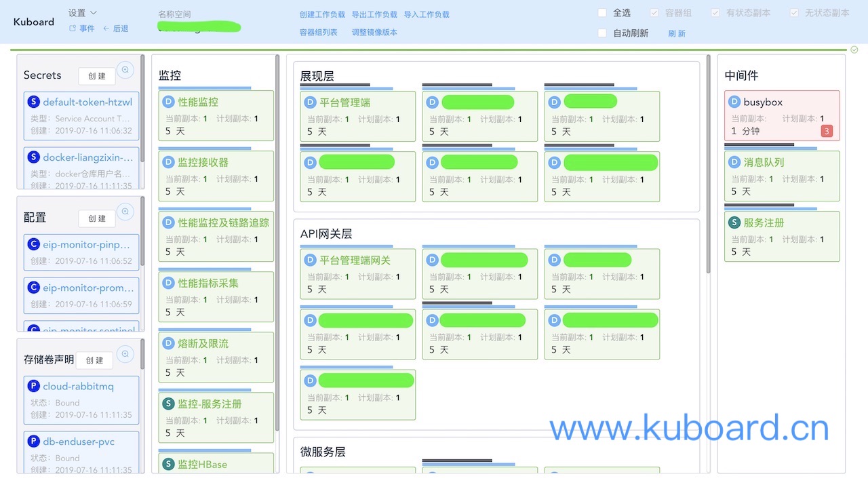Screen dimensions: 868x487
Task: Click the 事件 events icon link
Action: coord(82,28)
